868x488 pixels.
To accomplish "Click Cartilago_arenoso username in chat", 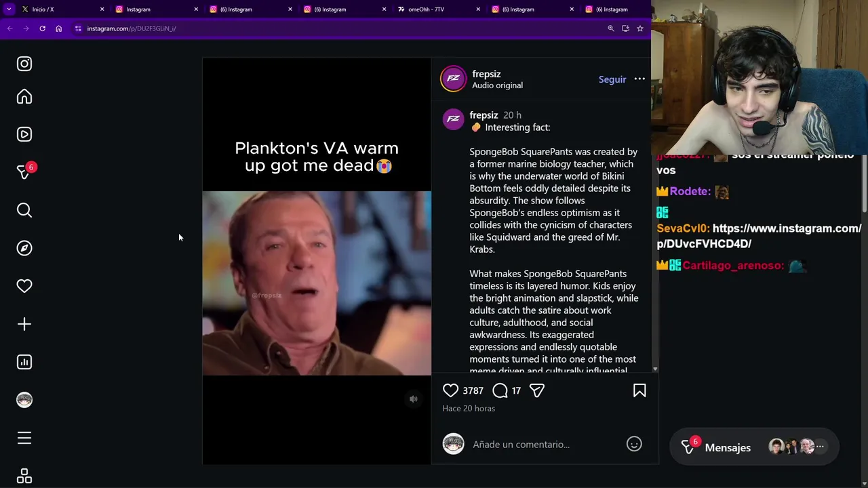I will 732,266.
